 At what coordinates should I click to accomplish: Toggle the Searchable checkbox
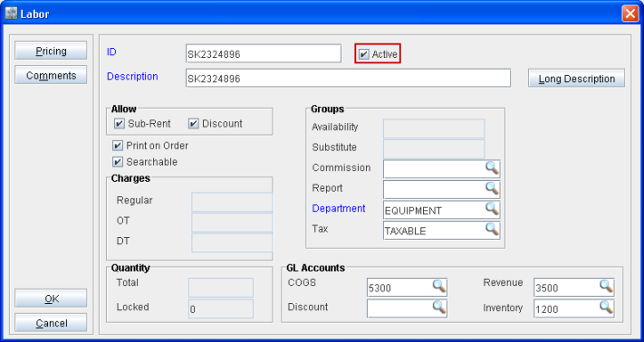click(x=118, y=162)
